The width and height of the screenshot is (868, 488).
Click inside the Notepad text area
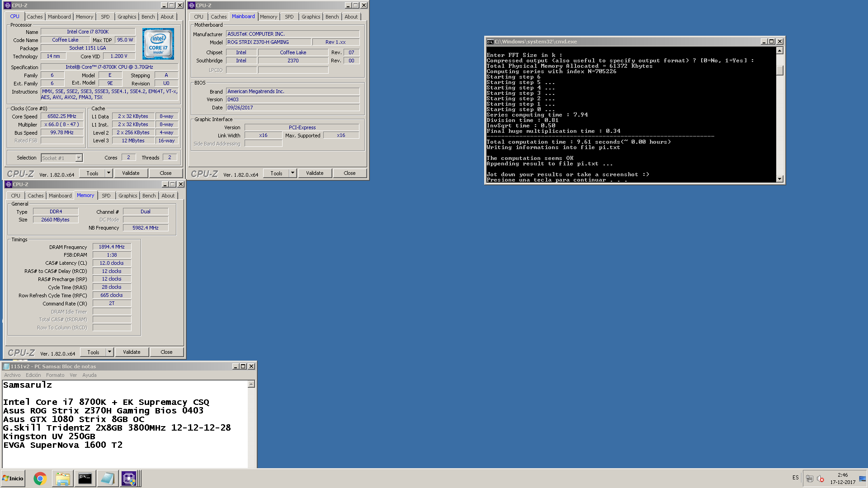[x=125, y=423]
